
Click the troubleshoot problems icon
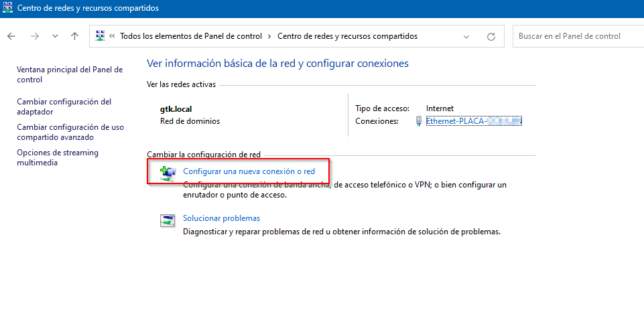[x=168, y=220]
